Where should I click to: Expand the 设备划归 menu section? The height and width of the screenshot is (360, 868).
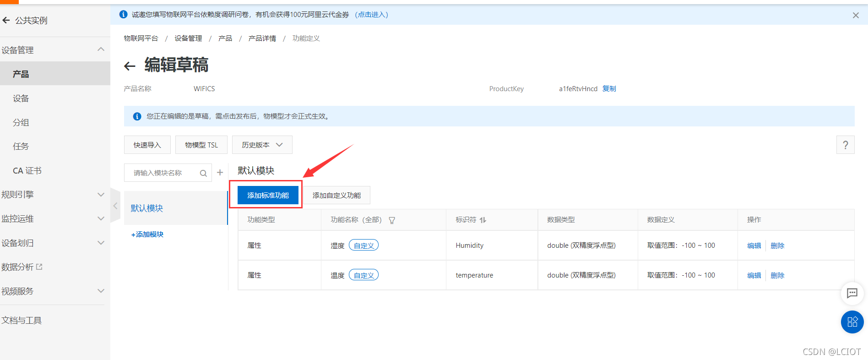[x=101, y=243]
